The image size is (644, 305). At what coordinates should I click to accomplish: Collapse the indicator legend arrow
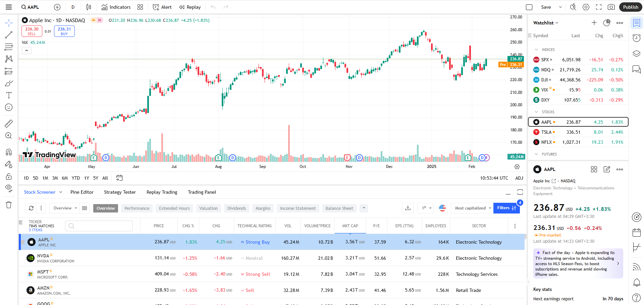(26, 51)
